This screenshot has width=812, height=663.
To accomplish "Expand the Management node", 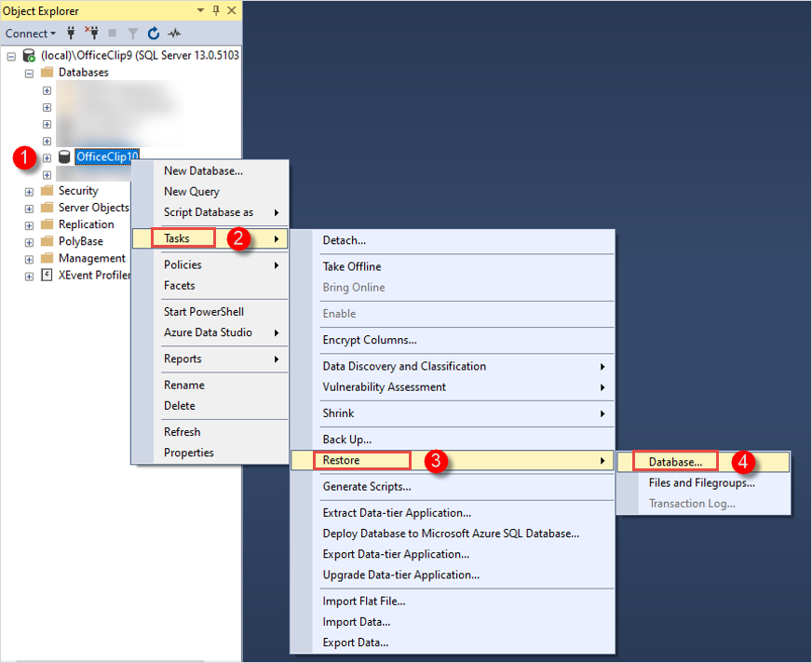I will [x=29, y=259].
